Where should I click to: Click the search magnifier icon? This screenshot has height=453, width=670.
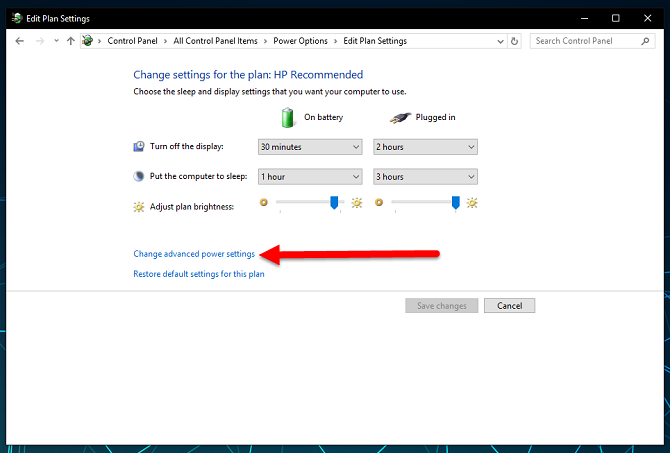(x=647, y=41)
